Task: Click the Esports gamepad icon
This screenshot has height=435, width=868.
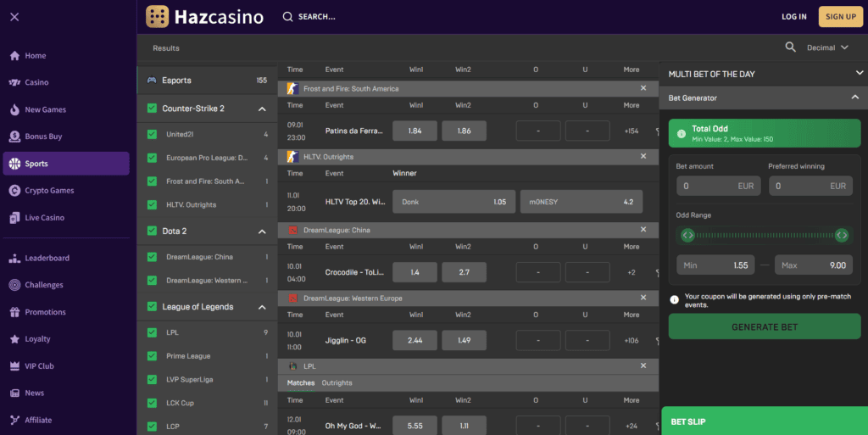Action: [151, 81]
